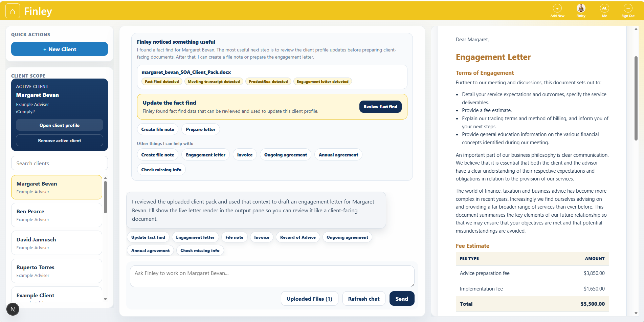
Task: Click the Add New plus icon
Action: click(557, 8)
